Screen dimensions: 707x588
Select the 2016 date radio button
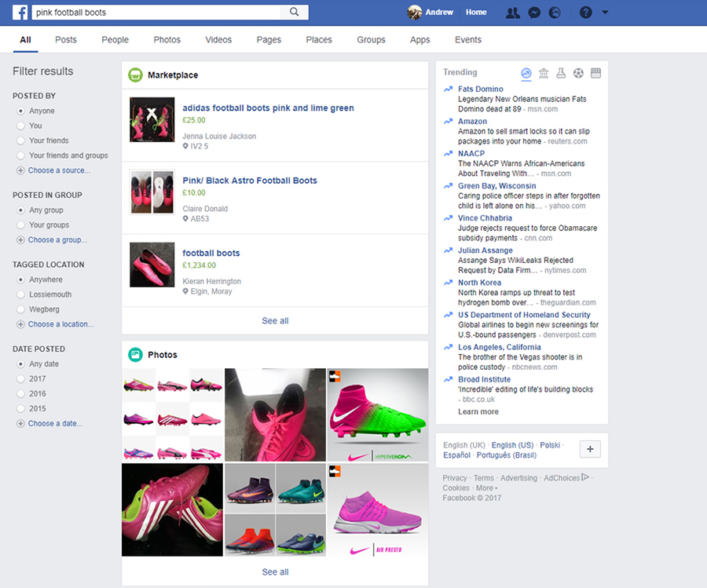click(x=20, y=394)
